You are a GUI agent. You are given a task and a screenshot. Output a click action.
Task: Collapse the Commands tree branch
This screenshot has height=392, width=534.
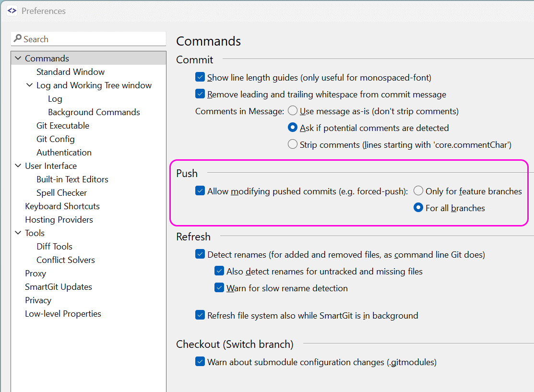pyautogui.click(x=18, y=58)
